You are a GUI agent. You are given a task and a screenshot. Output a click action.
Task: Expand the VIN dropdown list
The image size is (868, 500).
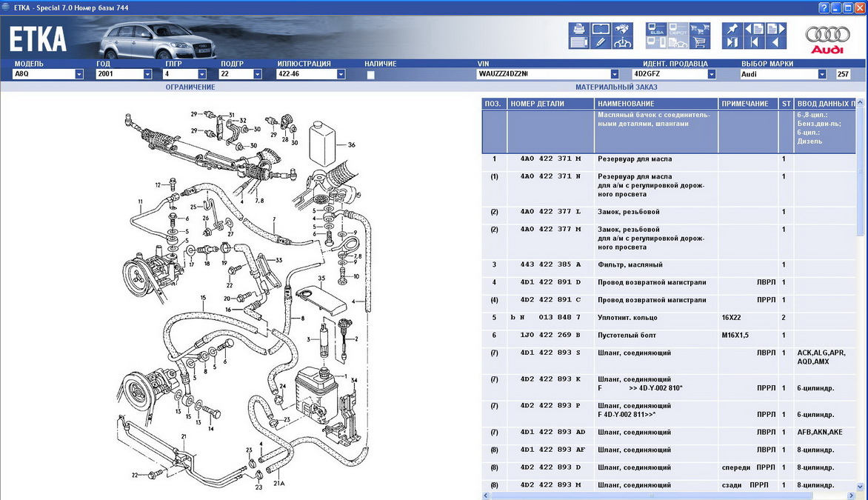(614, 74)
